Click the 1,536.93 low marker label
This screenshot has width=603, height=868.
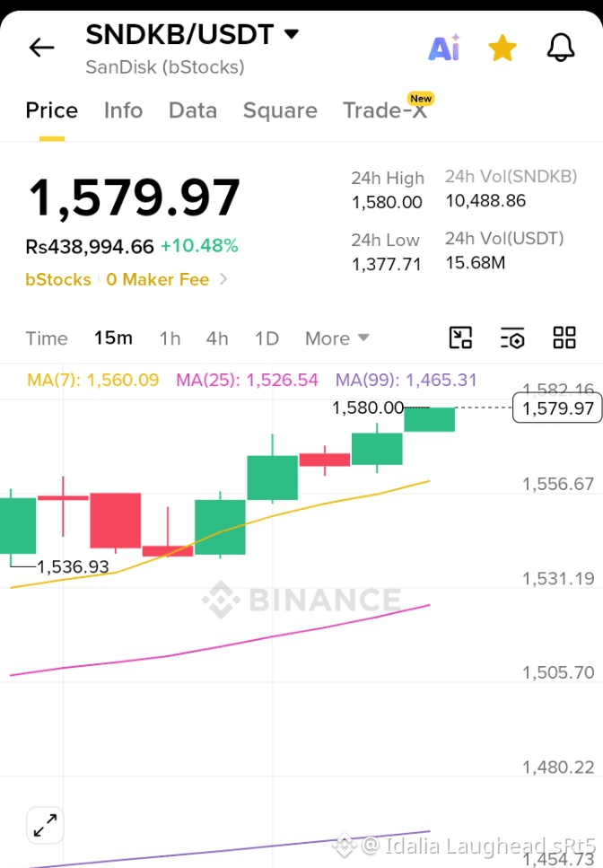tap(73, 566)
